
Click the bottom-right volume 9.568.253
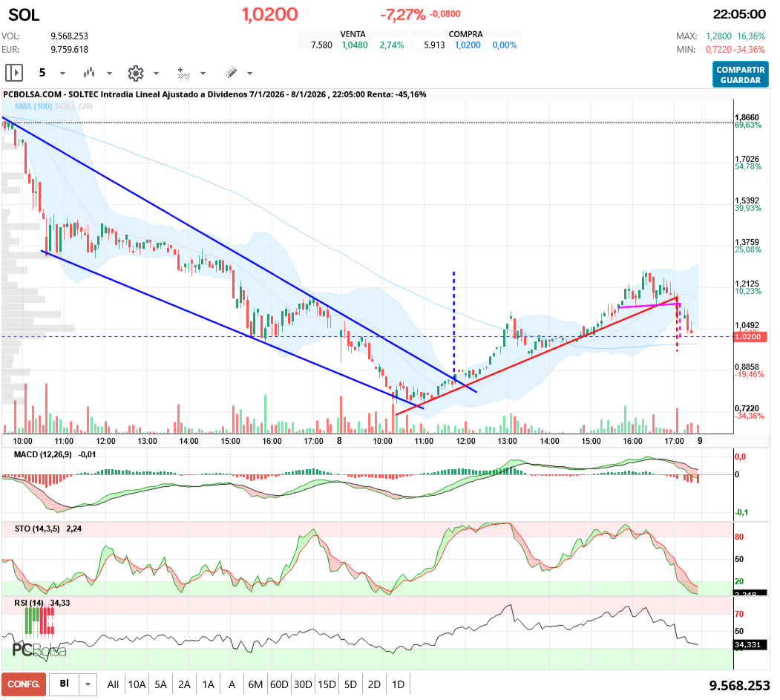(739, 686)
